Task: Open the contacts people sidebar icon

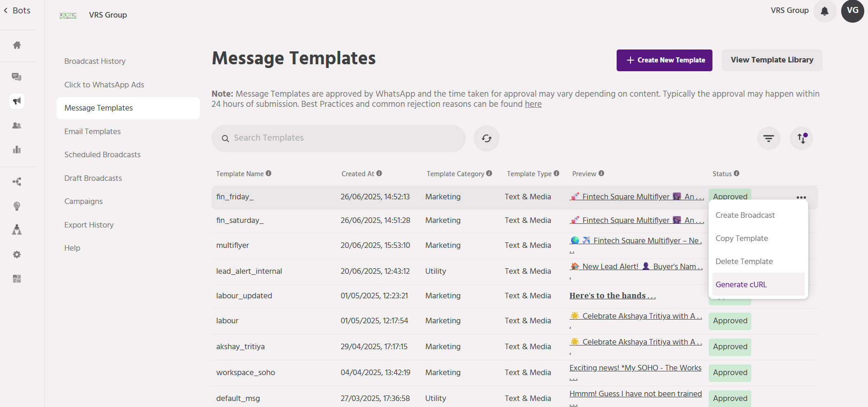Action: pos(17,125)
